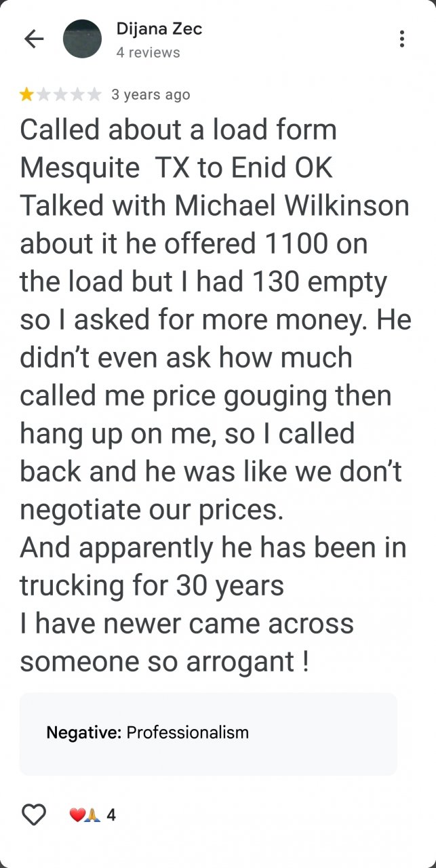Viewport: 436px width, 868px height.
Task: Like the review with the heart outline
Action: [x=33, y=814]
